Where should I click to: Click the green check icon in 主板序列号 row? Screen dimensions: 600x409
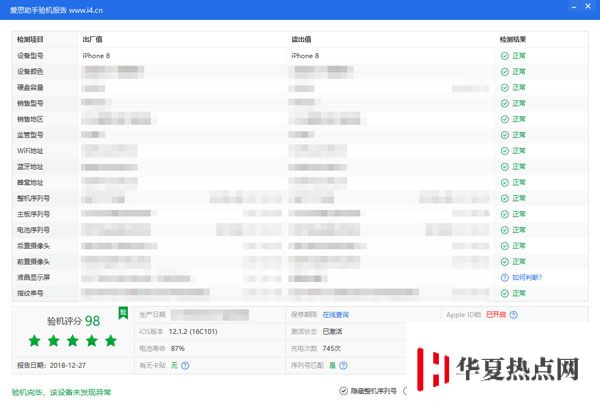pyautogui.click(x=505, y=214)
